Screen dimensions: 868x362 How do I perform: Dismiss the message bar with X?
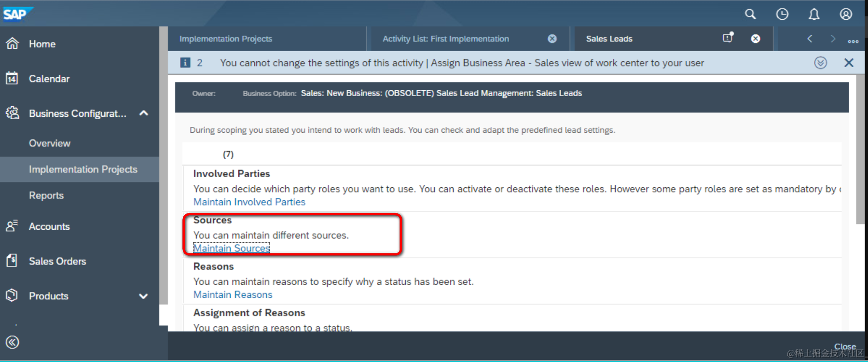click(849, 63)
